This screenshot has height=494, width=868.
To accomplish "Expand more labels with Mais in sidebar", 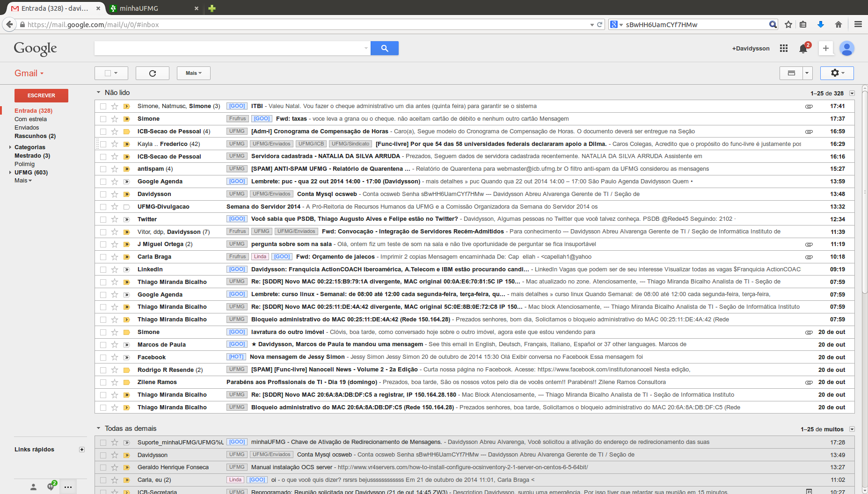I will coord(23,181).
